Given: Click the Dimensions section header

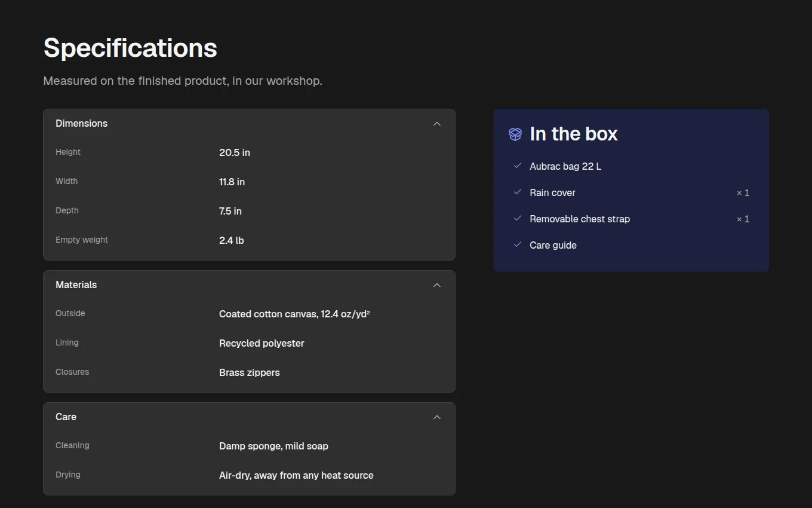Looking at the screenshot, I should [249, 124].
